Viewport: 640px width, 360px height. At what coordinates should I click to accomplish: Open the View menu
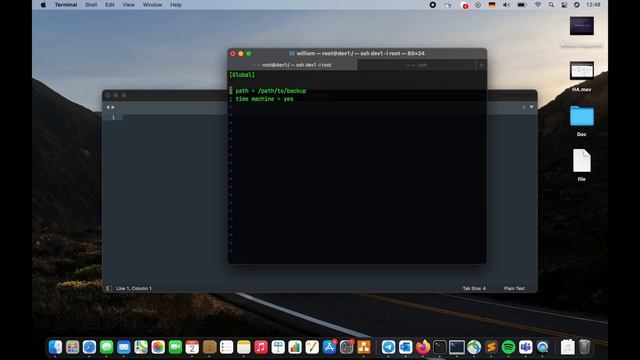(x=128, y=5)
